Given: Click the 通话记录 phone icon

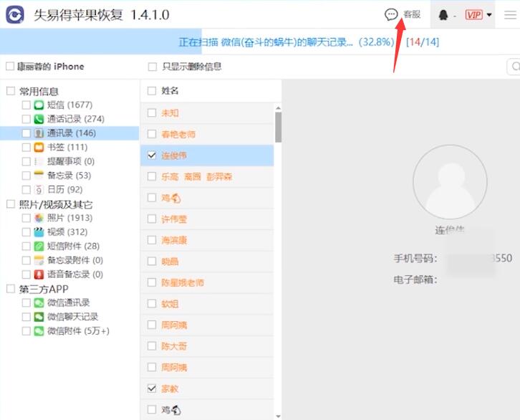Looking at the screenshot, I should 39,119.
